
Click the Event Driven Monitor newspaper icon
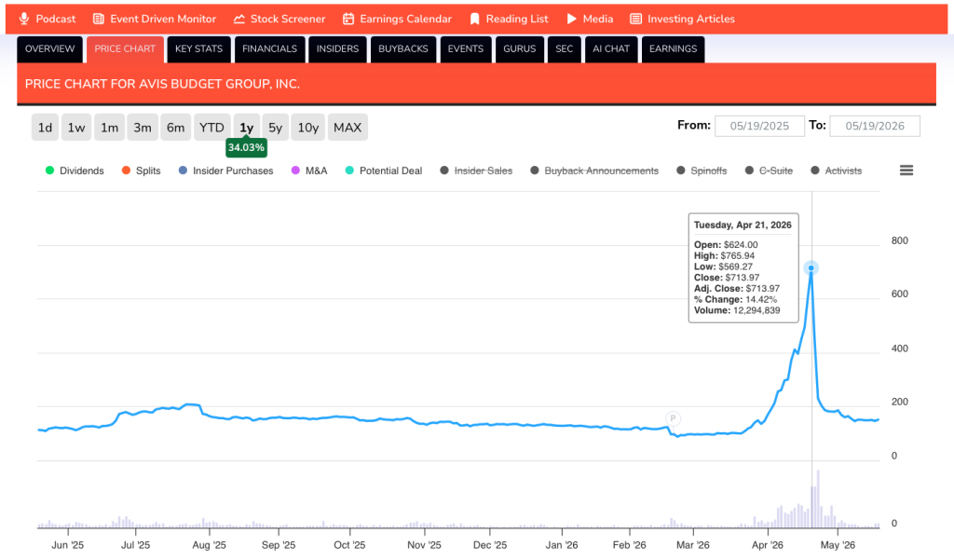coord(98,19)
